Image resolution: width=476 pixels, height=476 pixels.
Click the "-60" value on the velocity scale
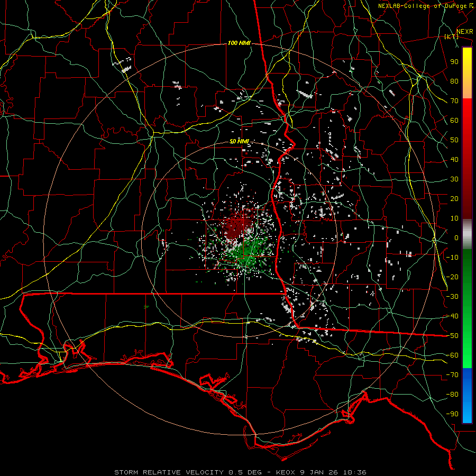click(x=452, y=355)
